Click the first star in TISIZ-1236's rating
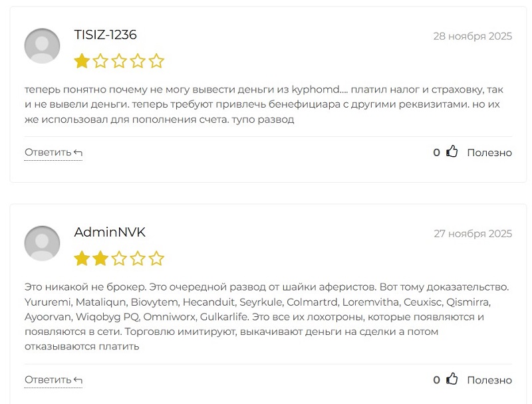 tap(82, 62)
